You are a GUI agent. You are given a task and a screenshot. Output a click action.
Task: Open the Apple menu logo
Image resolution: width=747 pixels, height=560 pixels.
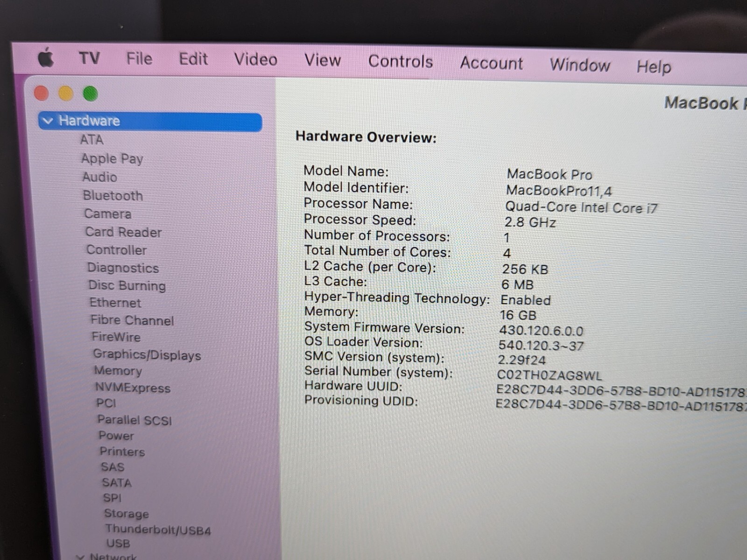(x=46, y=57)
